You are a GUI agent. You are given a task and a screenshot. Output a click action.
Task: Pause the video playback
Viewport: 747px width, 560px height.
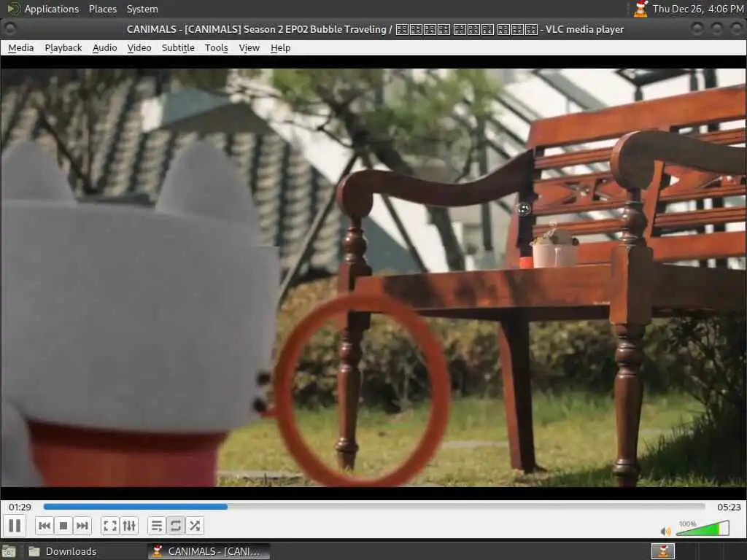[15, 526]
